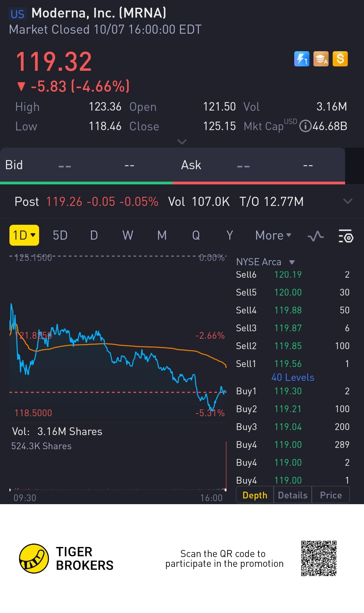Select the Details tab

point(293,495)
